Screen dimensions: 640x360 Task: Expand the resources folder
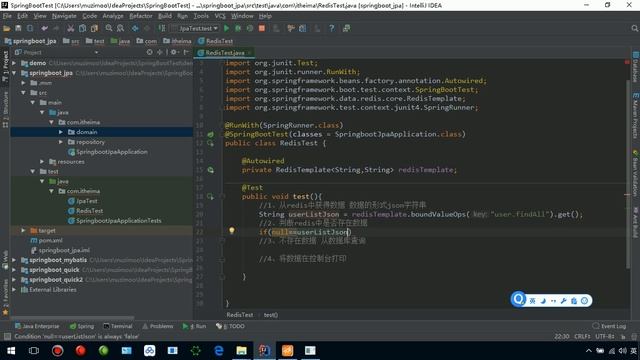(42, 162)
